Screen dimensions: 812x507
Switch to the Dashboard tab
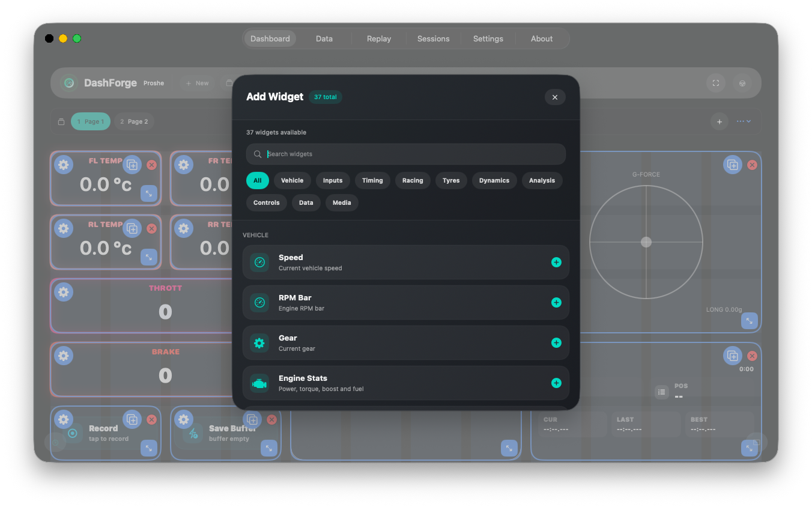coord(270,38)
